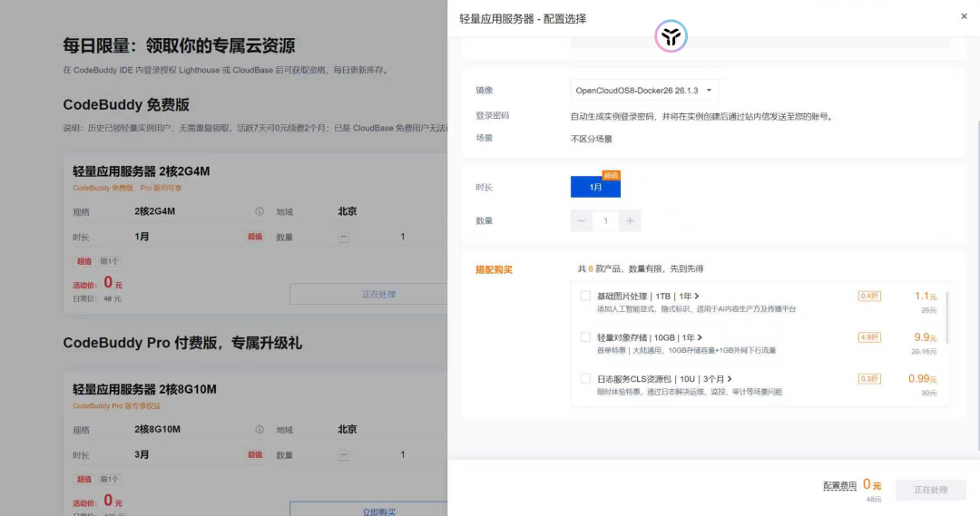Click info icon beside 2核2G4M spec

259,211
